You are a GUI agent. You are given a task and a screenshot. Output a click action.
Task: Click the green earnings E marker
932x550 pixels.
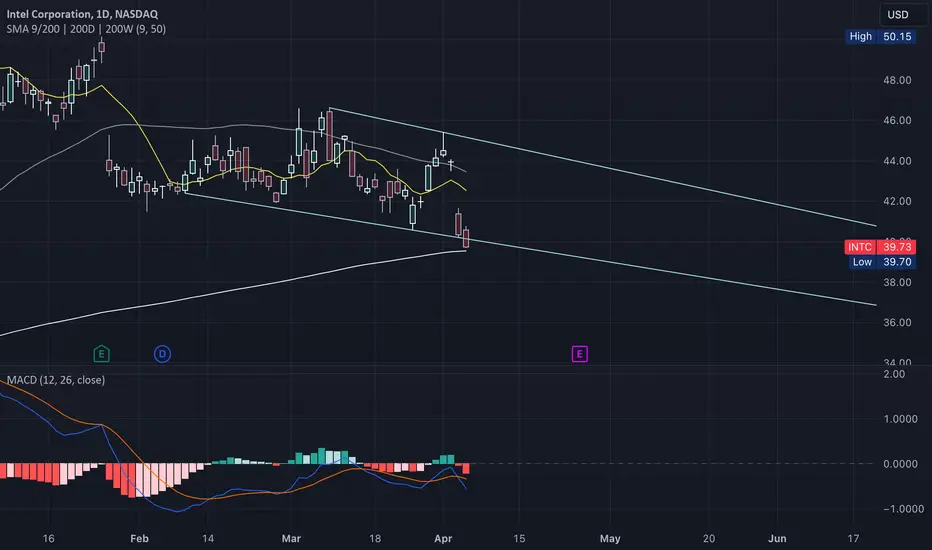coord(102,354)
